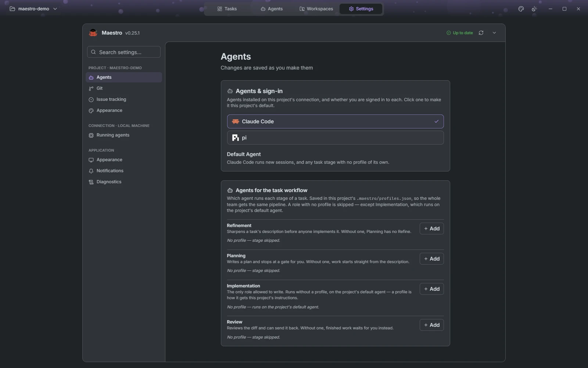Open Git settings
Screen dimensions: 588x368
tap(124, 88)
